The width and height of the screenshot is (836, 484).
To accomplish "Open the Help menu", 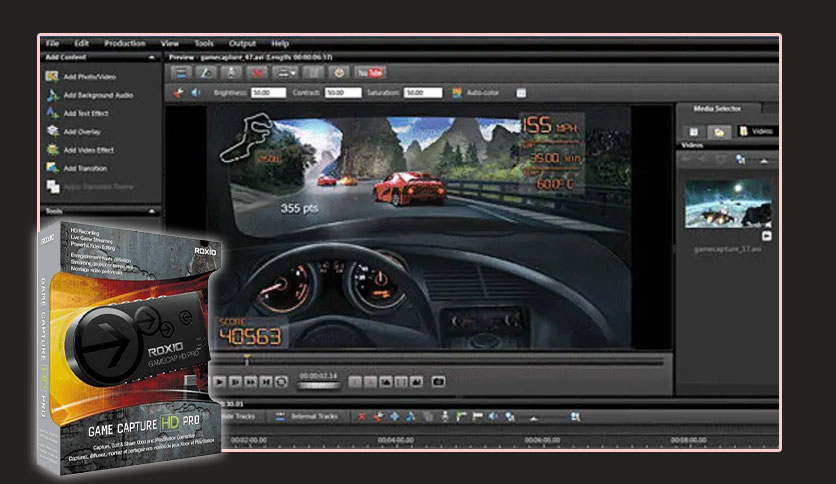I will tap(280, 44).
